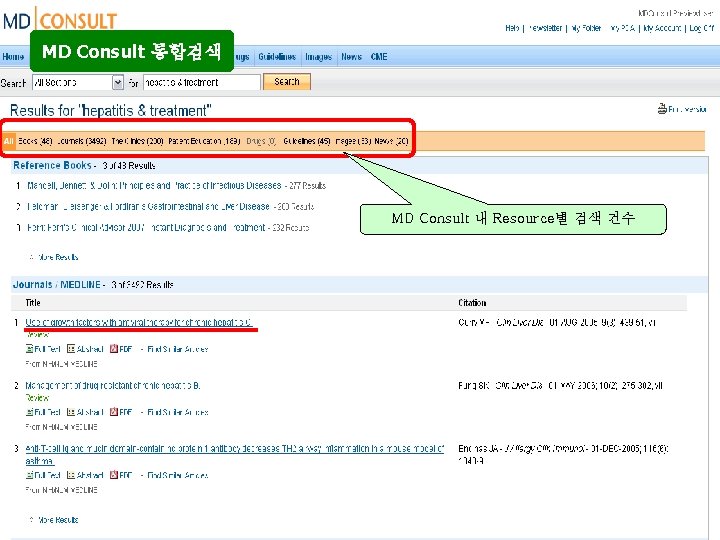
Task: Click the printer icon for print version
Action: click(662, 109)
